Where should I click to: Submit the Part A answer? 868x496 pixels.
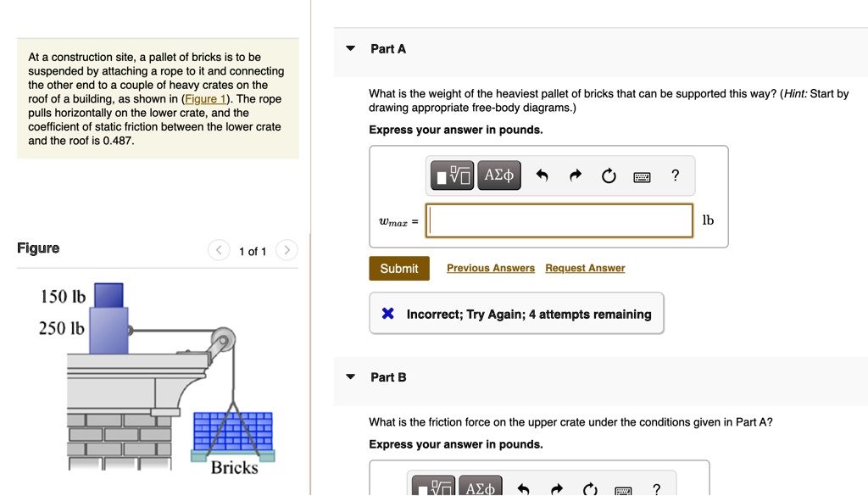pos(399,269)
